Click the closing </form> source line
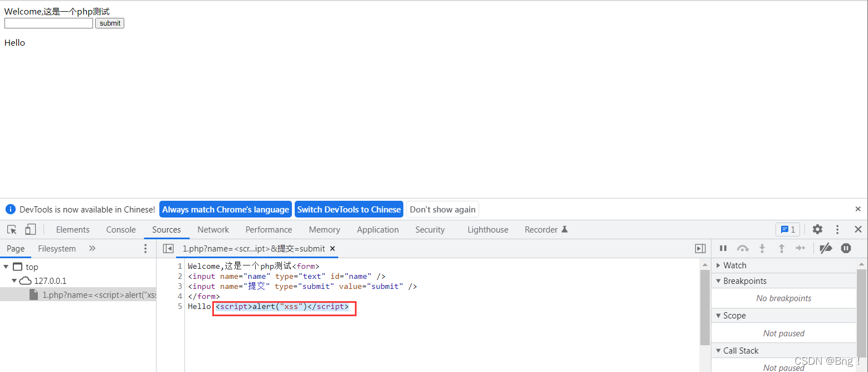868x372 pixels. tap(204, 296)
